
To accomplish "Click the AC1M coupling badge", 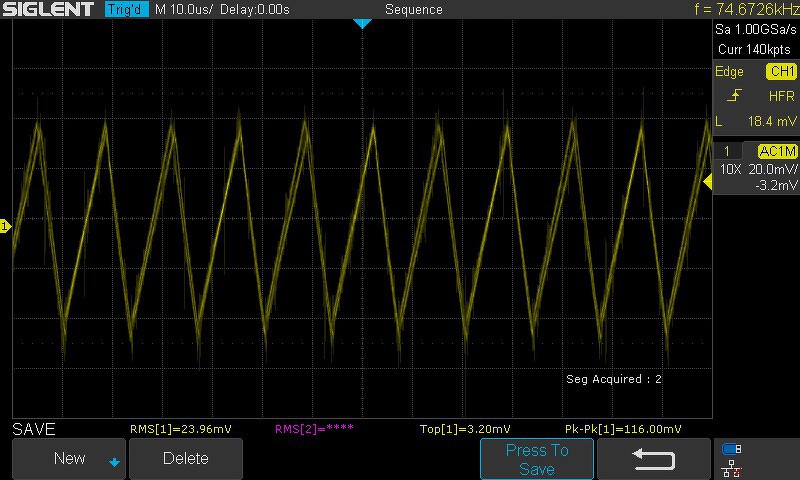I will (777, 151).
